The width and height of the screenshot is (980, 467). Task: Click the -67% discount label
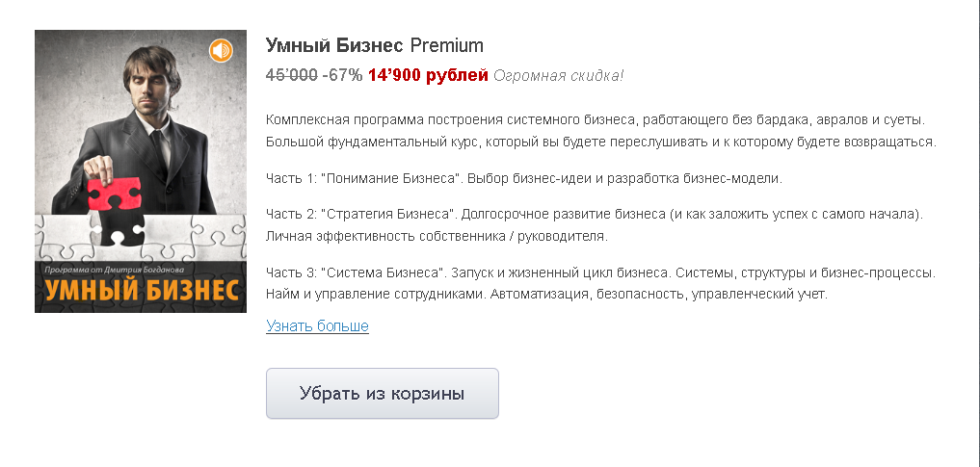point(342,76)
